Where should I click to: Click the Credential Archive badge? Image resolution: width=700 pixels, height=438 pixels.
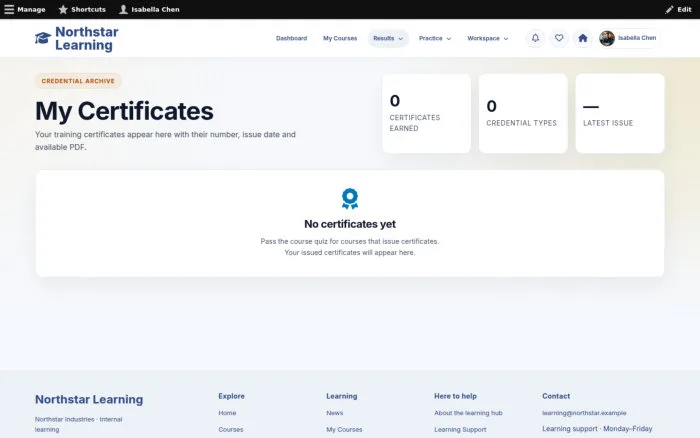point(78,81)
